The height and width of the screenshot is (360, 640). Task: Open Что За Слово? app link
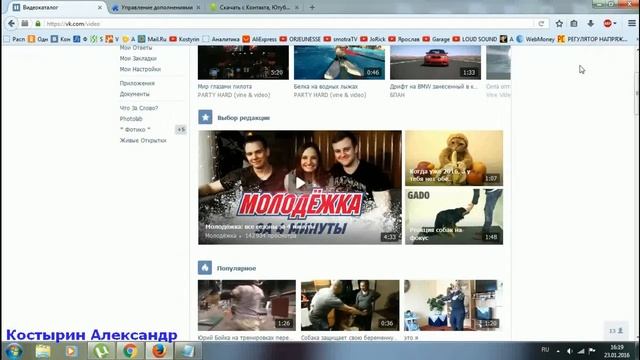pyautogui.click(x=139, y=108)
